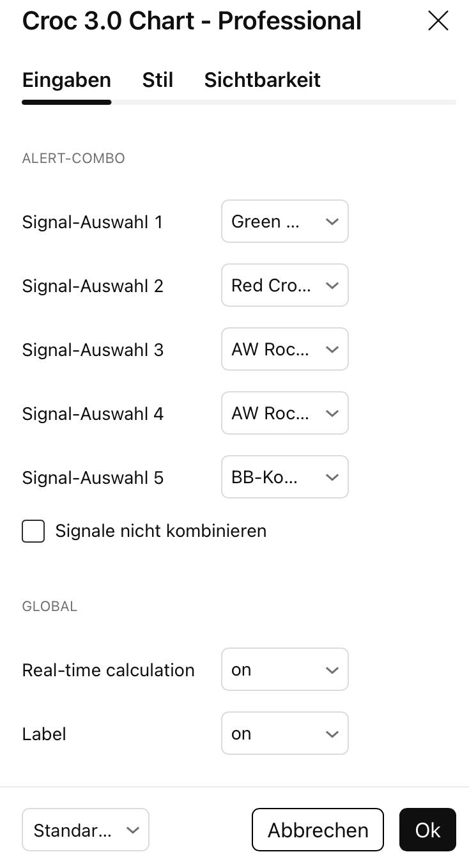The image size is (469, 868).
Task: Click the 'Signale nicht kombinieren' label text
Action: pos(160,531)
